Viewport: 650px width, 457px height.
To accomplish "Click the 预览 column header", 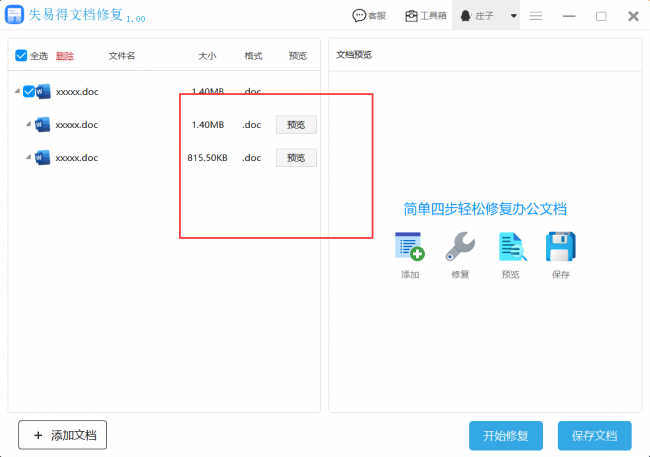I will (298, 56).
